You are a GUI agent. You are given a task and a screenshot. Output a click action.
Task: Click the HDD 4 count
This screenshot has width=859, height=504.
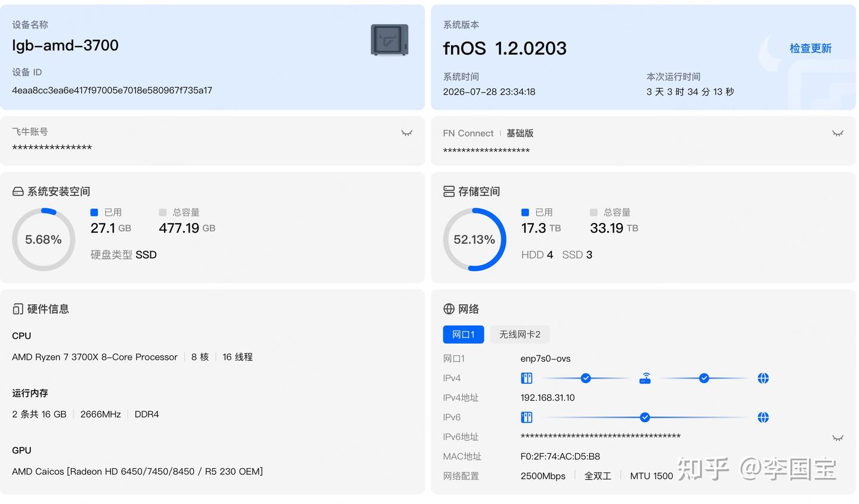[537, 255]
